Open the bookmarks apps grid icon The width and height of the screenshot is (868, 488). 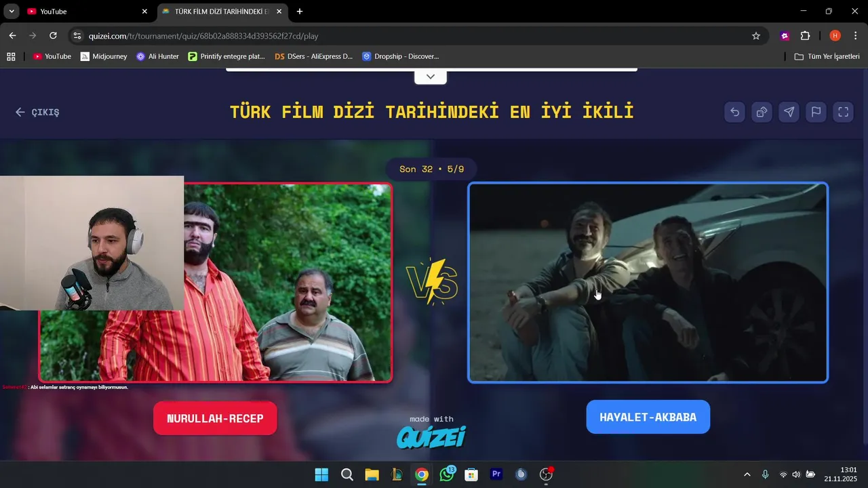(11, 57)
